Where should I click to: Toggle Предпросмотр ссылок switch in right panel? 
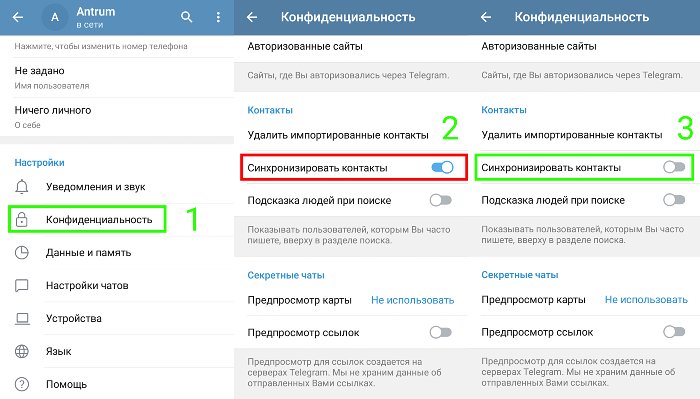pyautogui.click(x=674, y=332)
